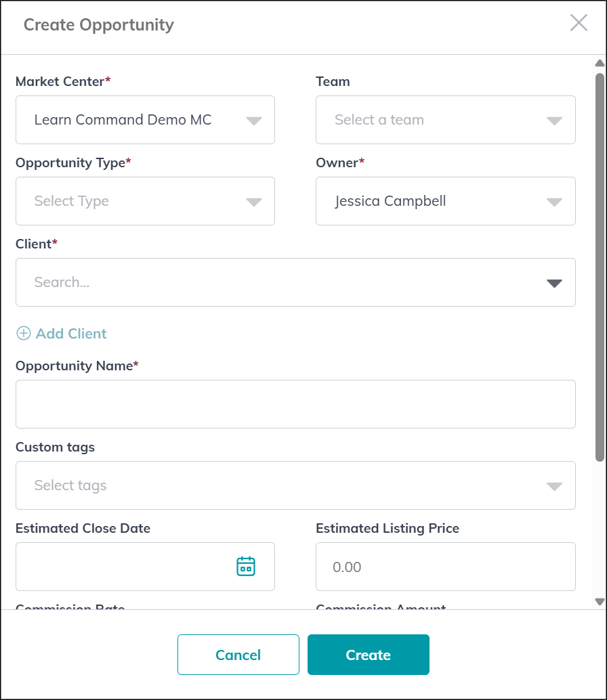Click the Estimated Listing Price field
This screenshot has height=700, width=607.
pos(445,567)
